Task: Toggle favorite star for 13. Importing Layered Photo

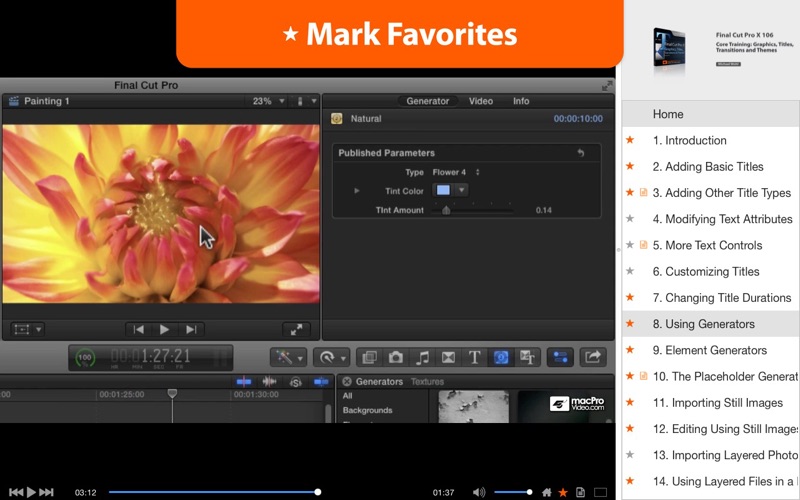Action: tap(630, 454)
